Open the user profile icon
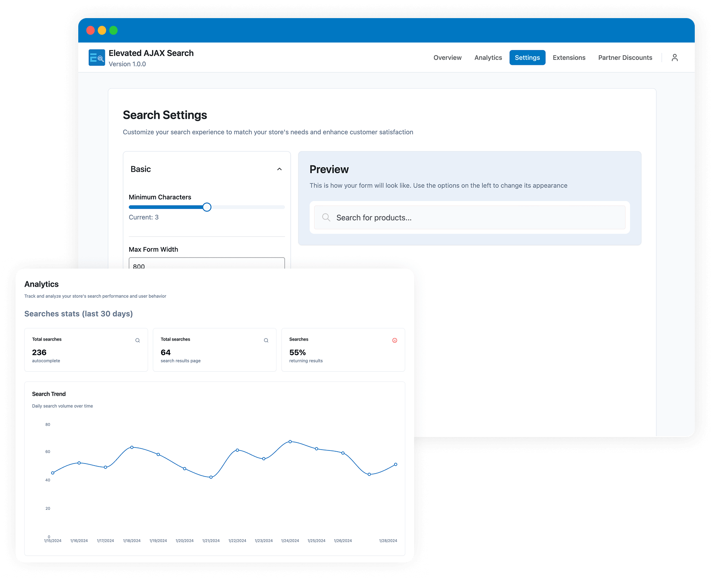 tap(675, 58)
